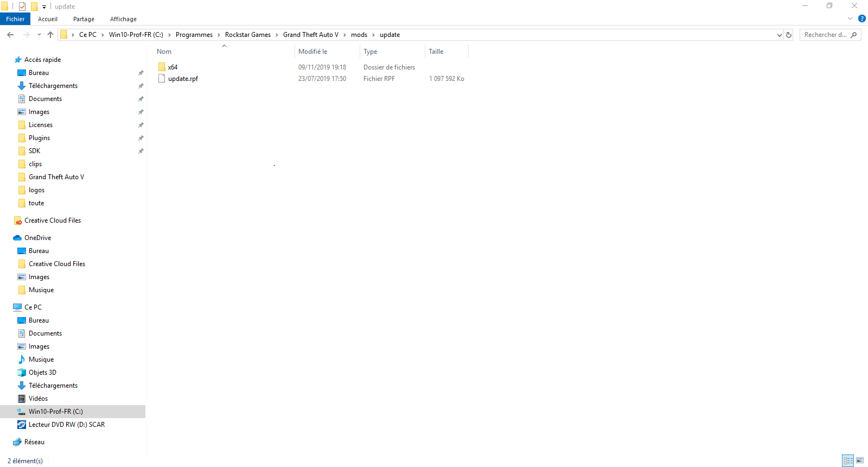Go up one folder level

point(50,35)
